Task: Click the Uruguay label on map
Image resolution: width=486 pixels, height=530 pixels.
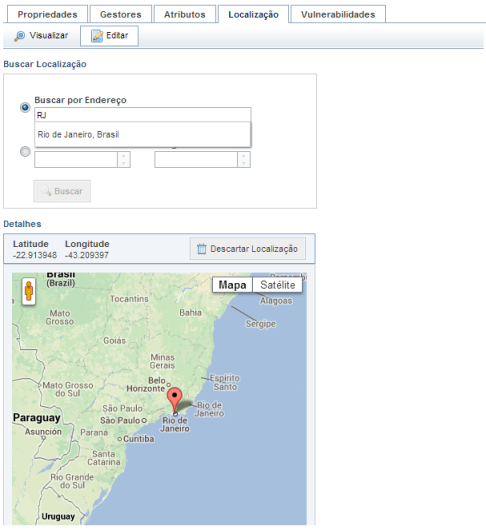Action: coord(58,516)
